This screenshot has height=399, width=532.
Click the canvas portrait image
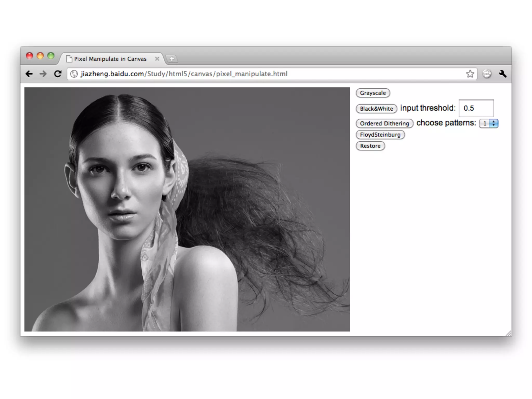(x=187, y=209)
